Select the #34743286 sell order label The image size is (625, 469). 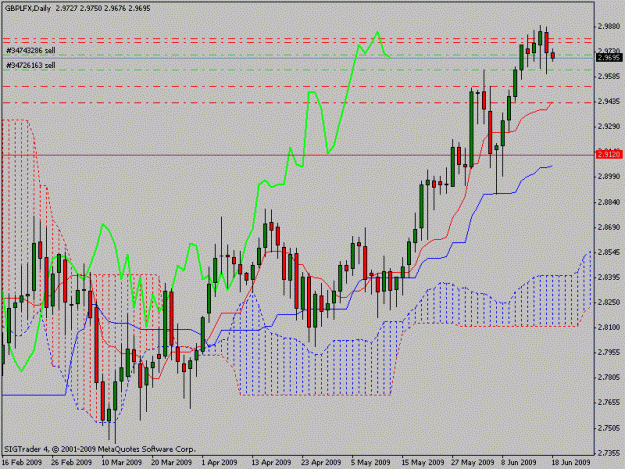point(31,51)
